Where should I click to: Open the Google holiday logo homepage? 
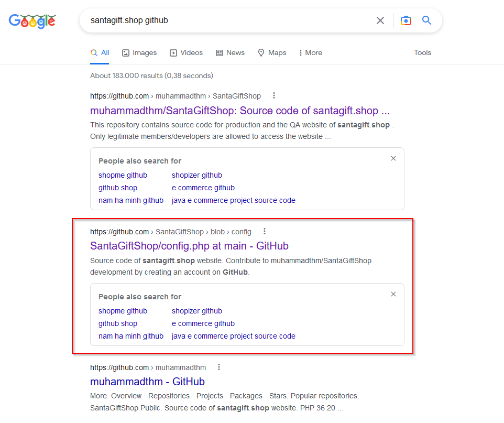coord(32,21)
